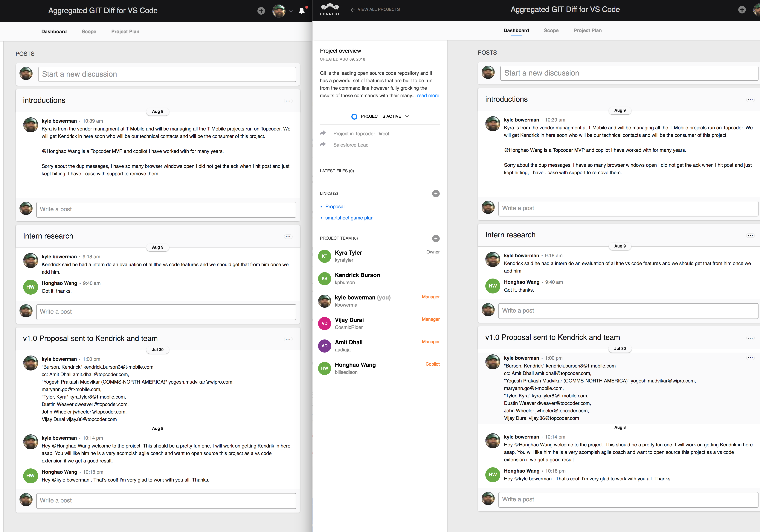
Task: Click Intern research thread title in right window
Action: pyautogui.click(x=510, y=235)
